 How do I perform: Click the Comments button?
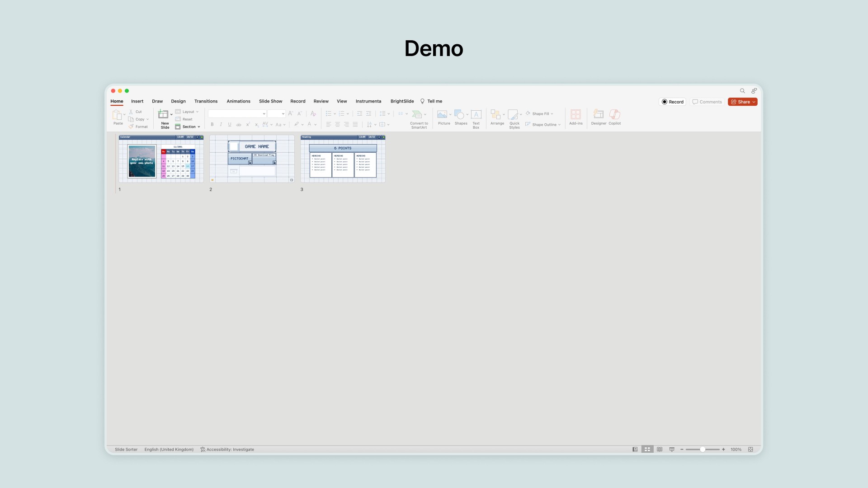[707, 102]
